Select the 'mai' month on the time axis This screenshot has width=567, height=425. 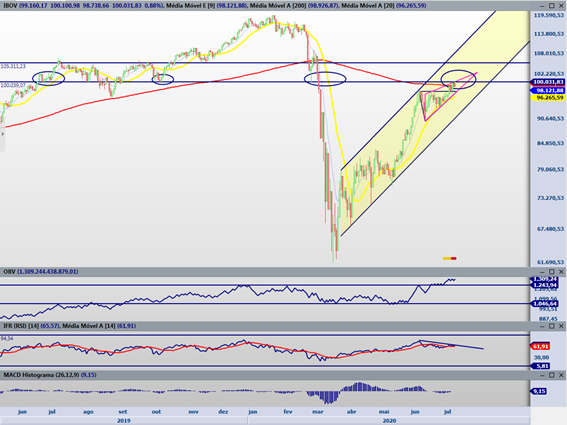point(384,412)
